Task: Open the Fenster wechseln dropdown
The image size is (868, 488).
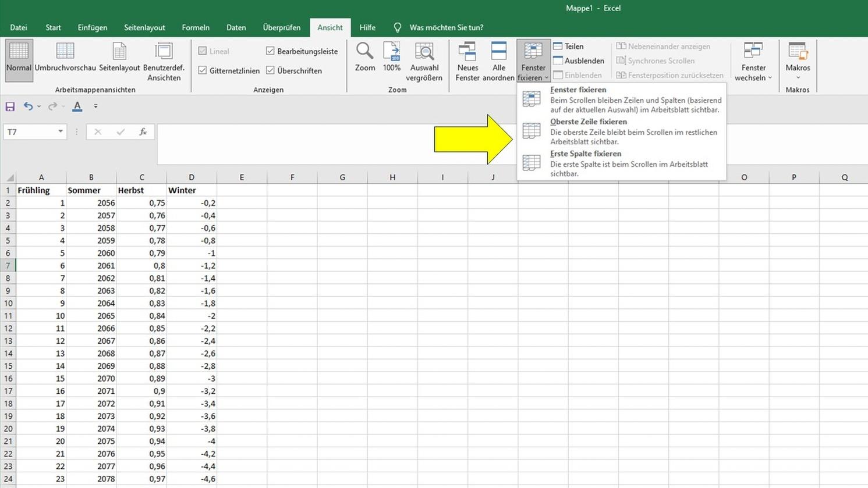Action: coord(753,61)
